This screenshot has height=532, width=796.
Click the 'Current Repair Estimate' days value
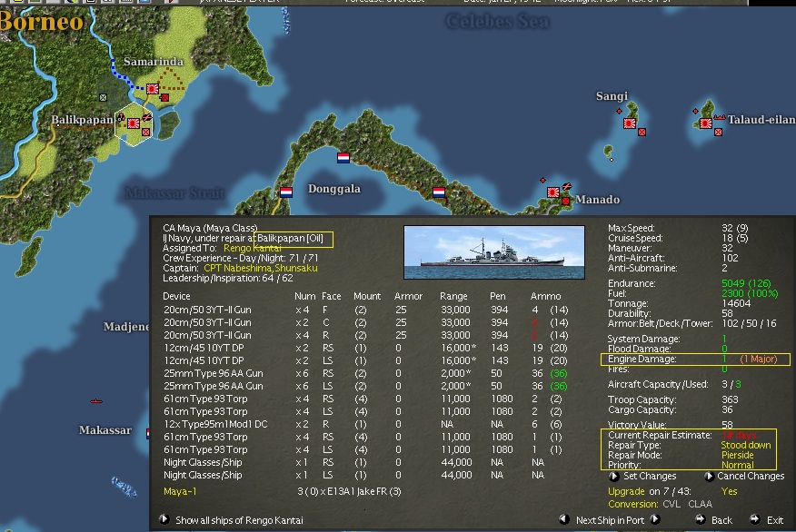click(x=739, y=435)
